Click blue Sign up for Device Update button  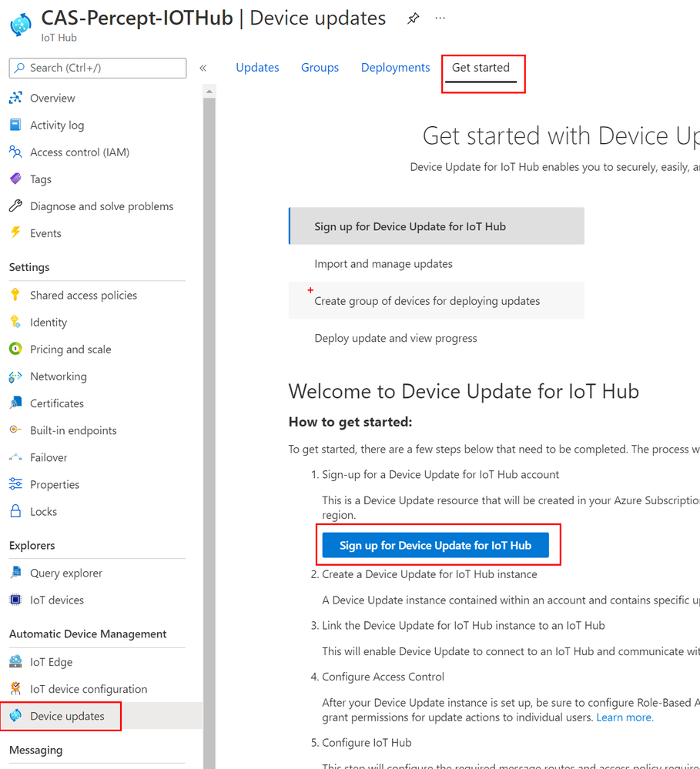(436, 545)
